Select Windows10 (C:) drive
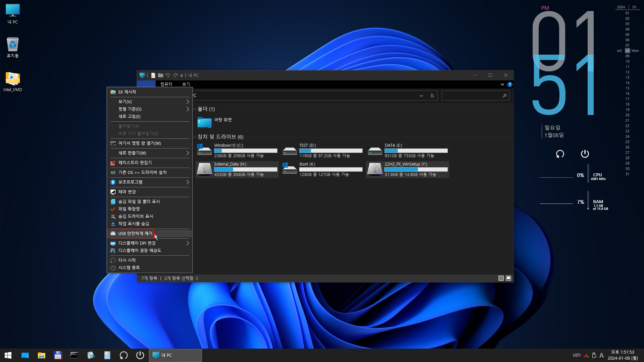 (x=237, y=150)
